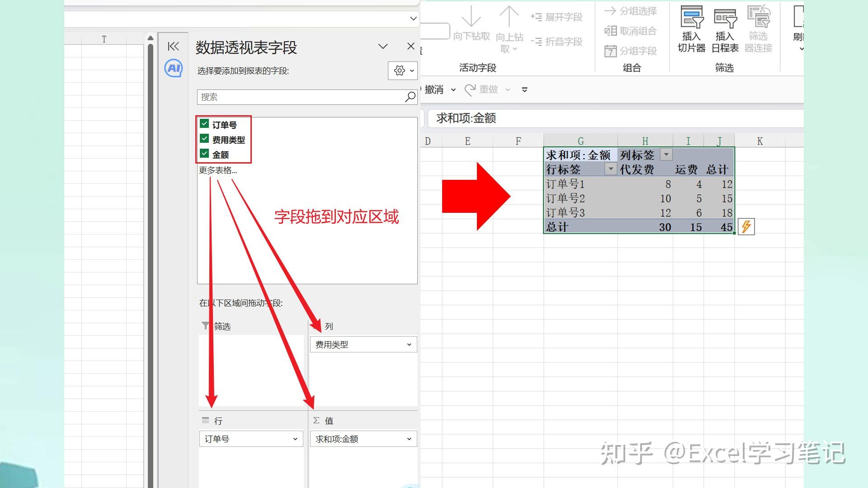
Task: Click the 分组选择 icon
Action: pos(631,11)
